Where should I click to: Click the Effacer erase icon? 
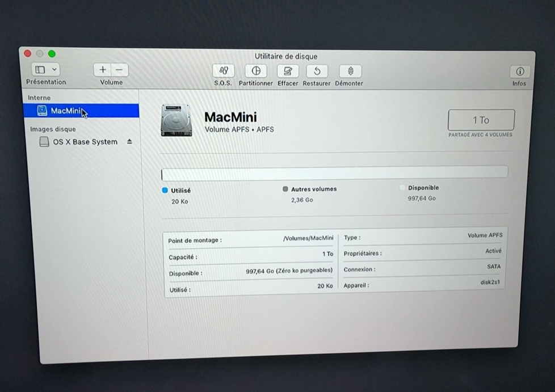pyautogui.click(x=287, y=71)
